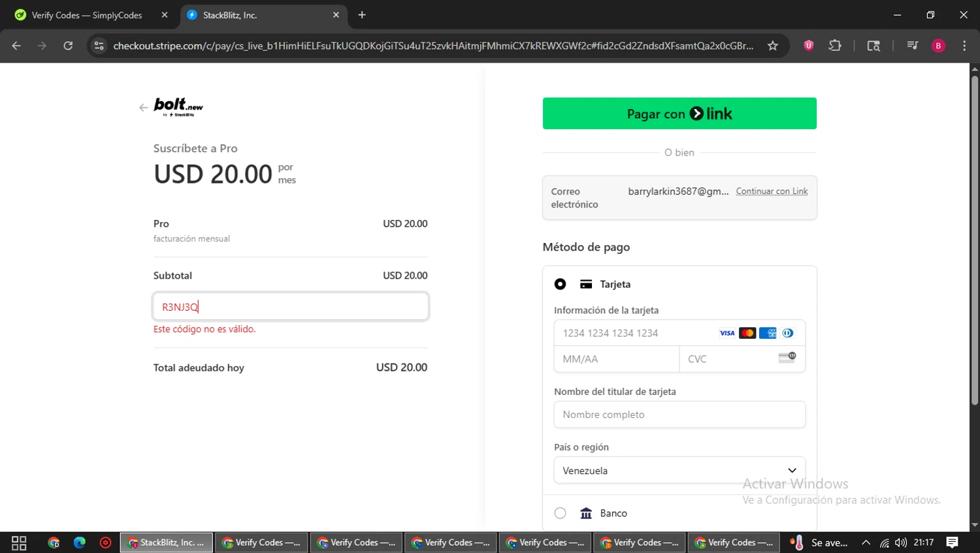Click the Este código no es válido message
The height and width of the screenshot is (553, 980).
coord(204,329)
